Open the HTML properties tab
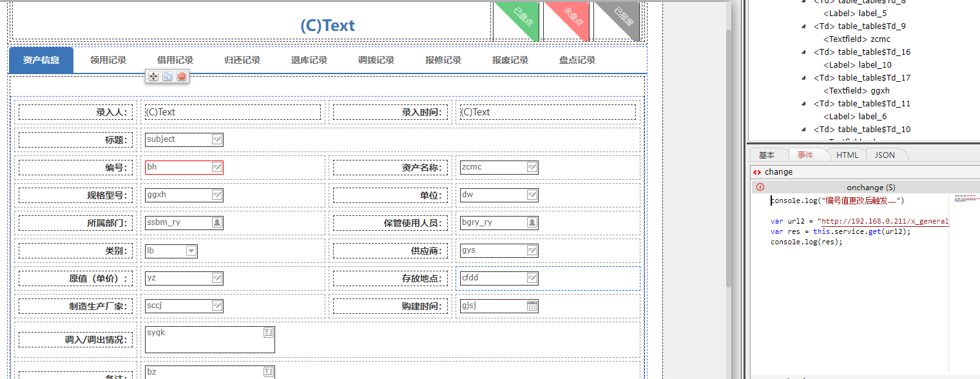Screen dimensions: 980x379 coord(847,155)
